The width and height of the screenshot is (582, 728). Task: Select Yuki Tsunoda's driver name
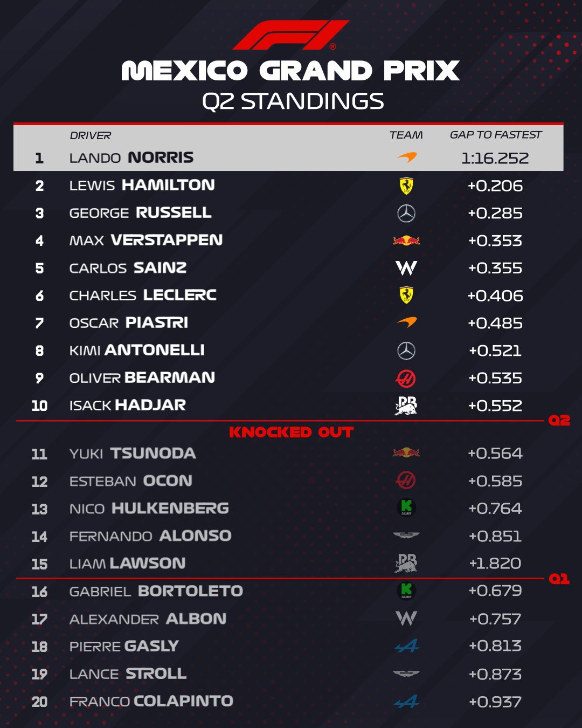point(133,454)
